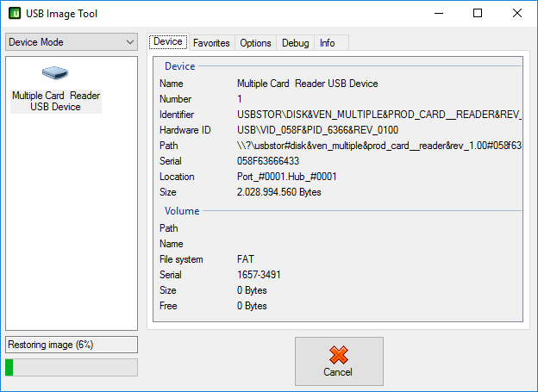Click the size value 2.028.994.560 Bytes
This screenshot has width=538, height=392.
click(279, 192)
